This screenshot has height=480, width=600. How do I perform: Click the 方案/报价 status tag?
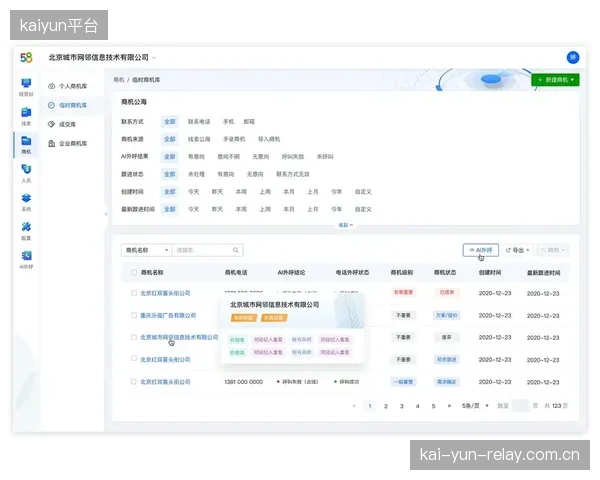click(447, 315)
